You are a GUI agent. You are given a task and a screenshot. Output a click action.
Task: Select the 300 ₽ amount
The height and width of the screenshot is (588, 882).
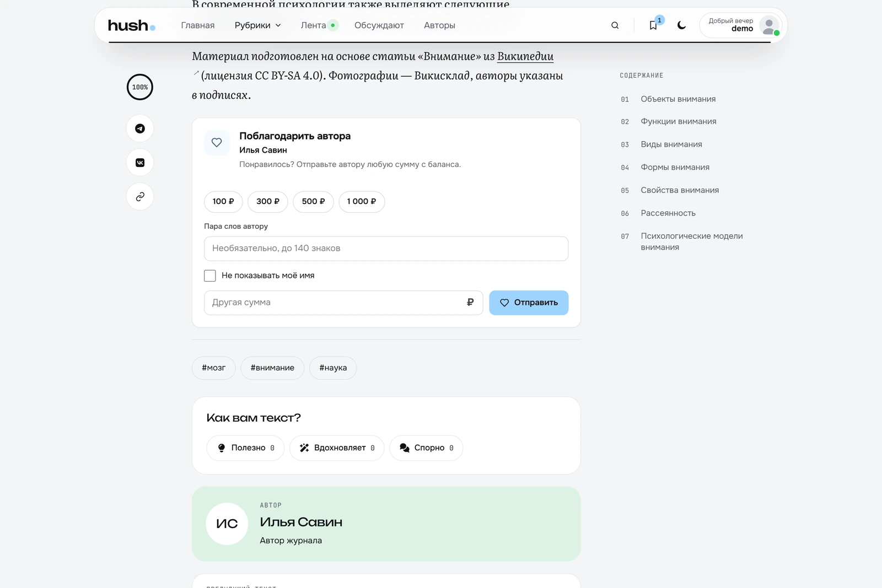[268, 202]
